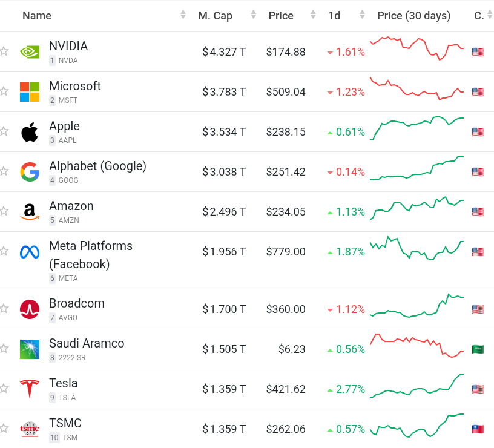Sort table by Price column arrows
494x448 pixels.
click(313, 15)
